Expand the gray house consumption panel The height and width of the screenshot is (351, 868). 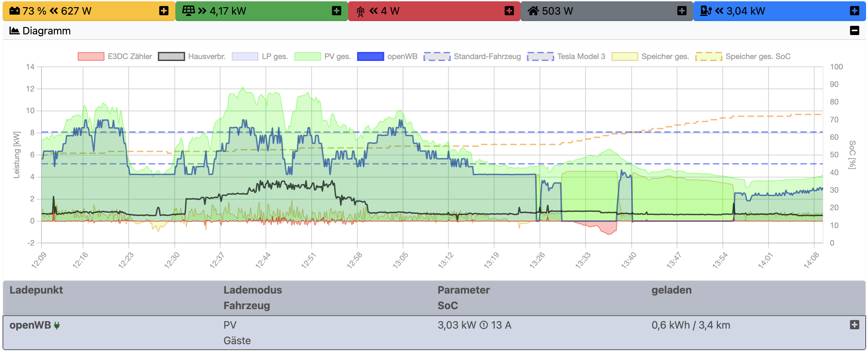[682, 11]
